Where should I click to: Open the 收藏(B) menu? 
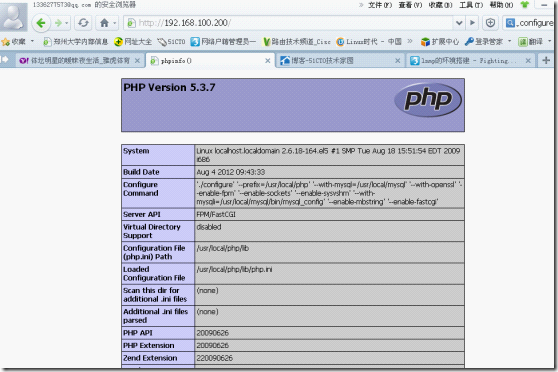(x=441, y=5)
